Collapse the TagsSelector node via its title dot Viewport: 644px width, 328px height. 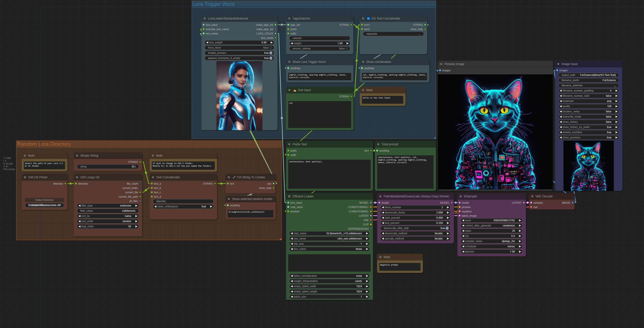289,18
